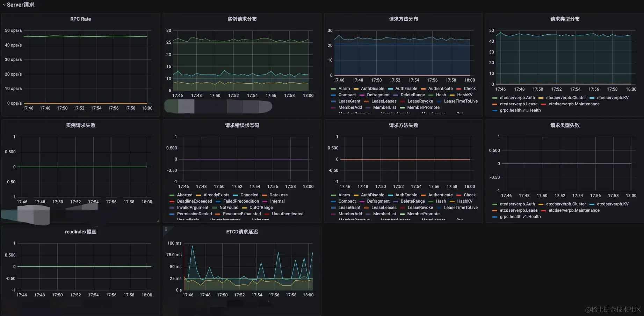This screenshot has width=644, height=316.
Task: Select LeaseRevoke in 请求方法失败 legend
Action: click(420, 208)
